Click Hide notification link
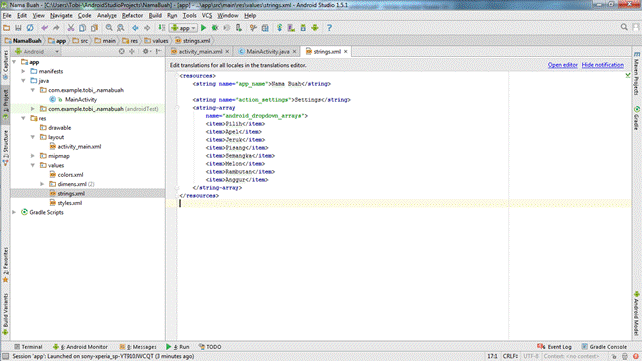Viewport: 642px width, 361px height. [603, 65]
